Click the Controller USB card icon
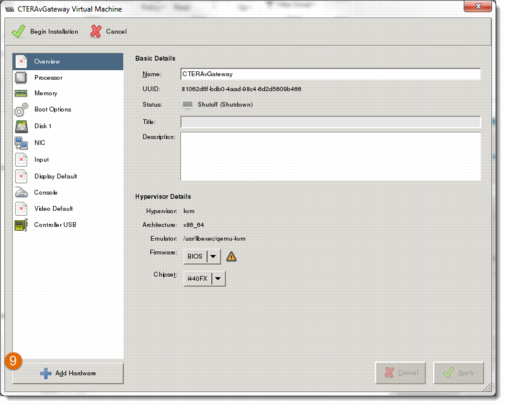Image resolution: width=506 pixels, height=405 pixels. (21, 225)
